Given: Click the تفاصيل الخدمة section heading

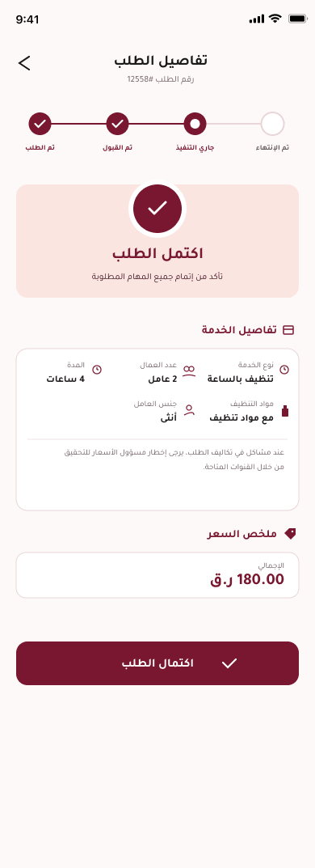Looking at the screenshot, I should click(239, 331).
